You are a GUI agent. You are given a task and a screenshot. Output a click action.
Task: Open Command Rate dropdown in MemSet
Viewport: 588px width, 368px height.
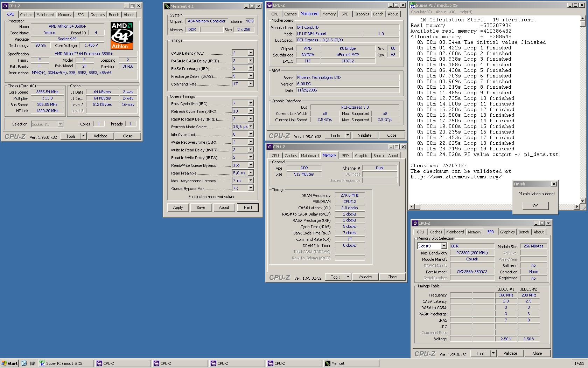tap(251, 84)
